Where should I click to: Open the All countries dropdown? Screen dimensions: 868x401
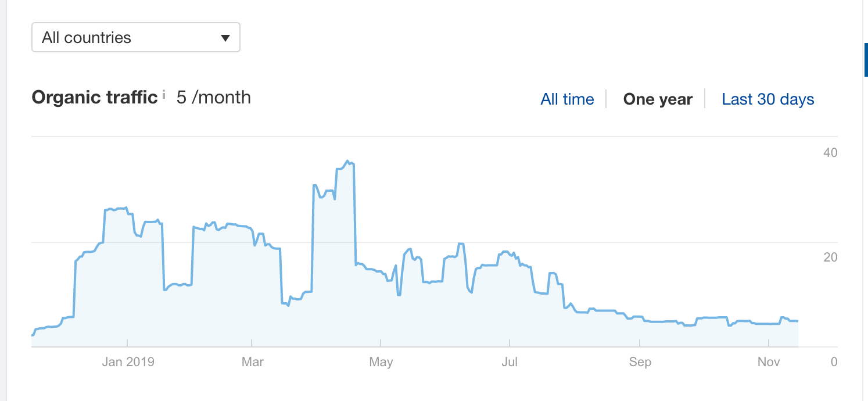point(135,38)
